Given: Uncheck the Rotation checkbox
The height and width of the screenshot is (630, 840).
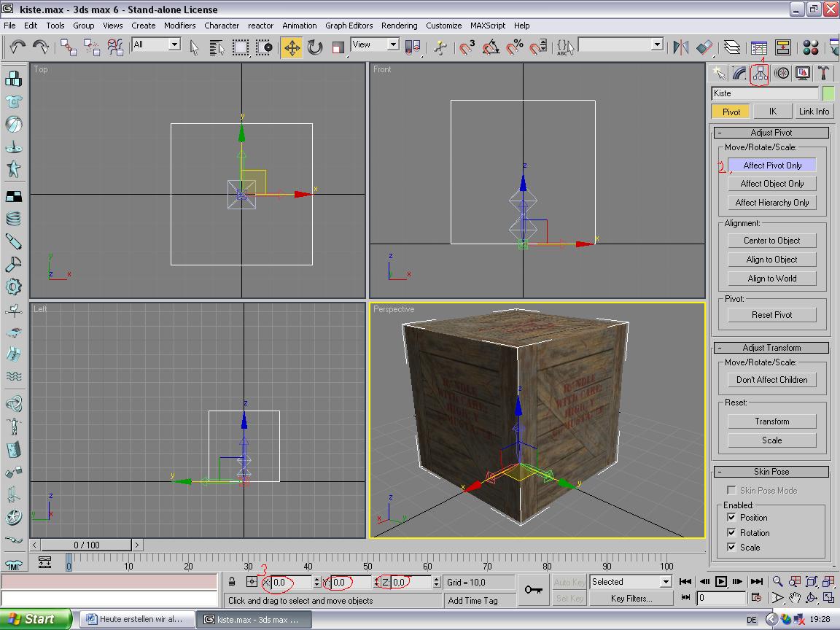Looking at the screenshot, I should [731, 532].
